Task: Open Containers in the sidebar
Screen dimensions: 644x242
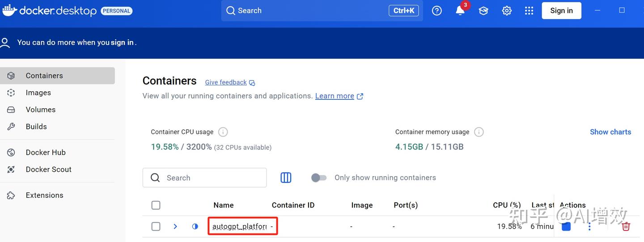Action: tap(57, 76)
